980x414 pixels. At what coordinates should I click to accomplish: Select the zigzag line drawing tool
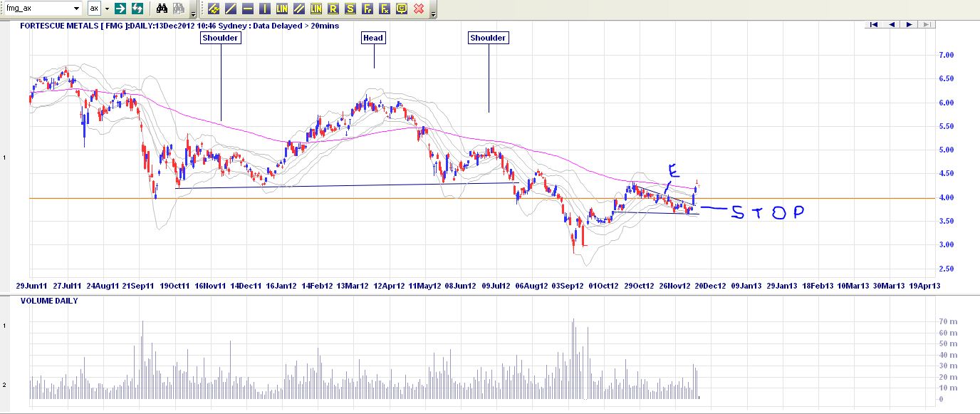[x=213, y=9]
